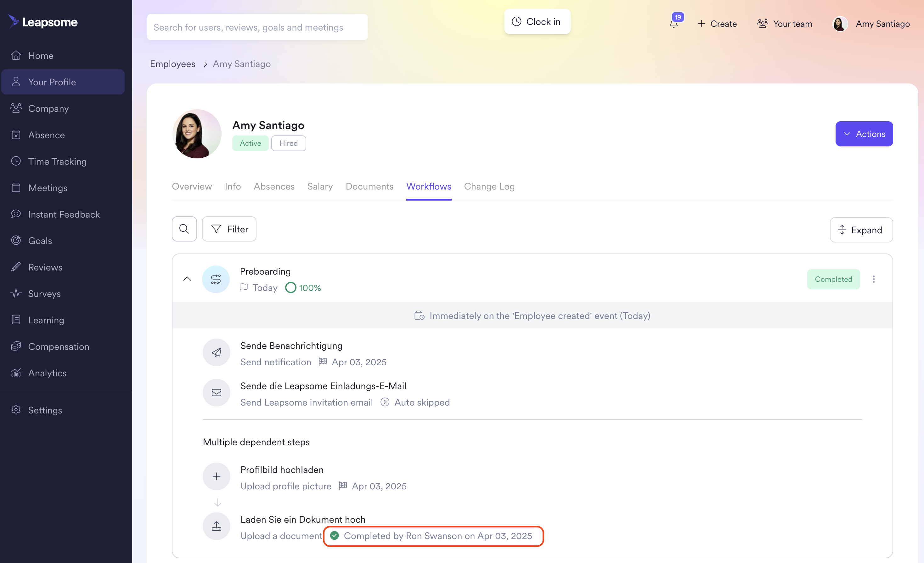Click the Hired status badge
Image resolution: width=924 pixels, height=563 pixels.
tap(288, 143)
